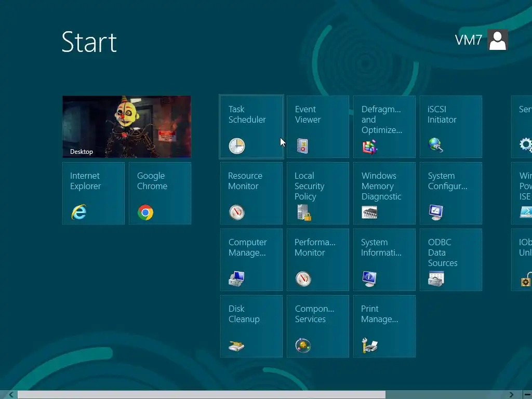Launch Windows Memory Diagnostic chip icon

click(x=369, y=212)
